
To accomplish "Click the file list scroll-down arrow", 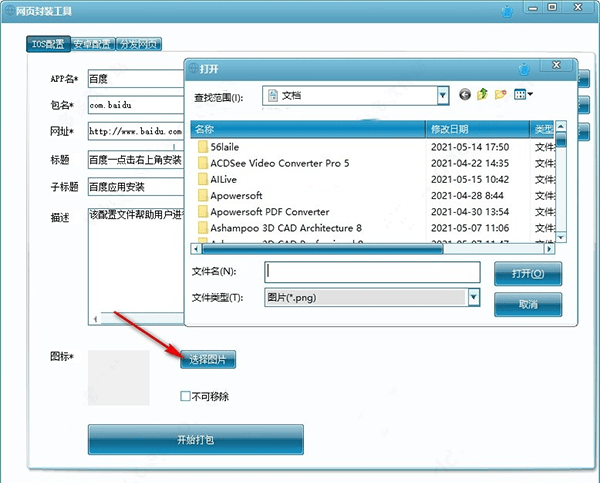I will (561, 238).
